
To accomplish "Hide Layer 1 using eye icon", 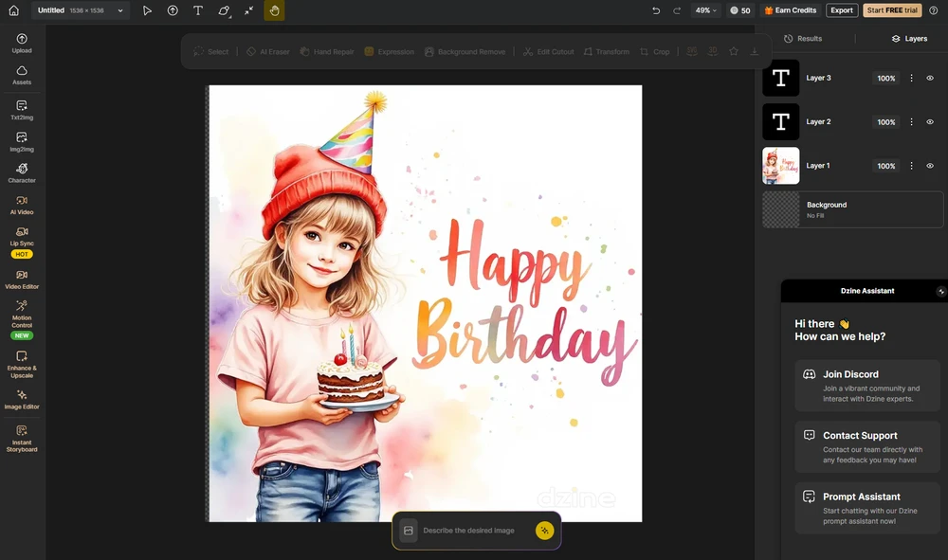I will point(930,166).
